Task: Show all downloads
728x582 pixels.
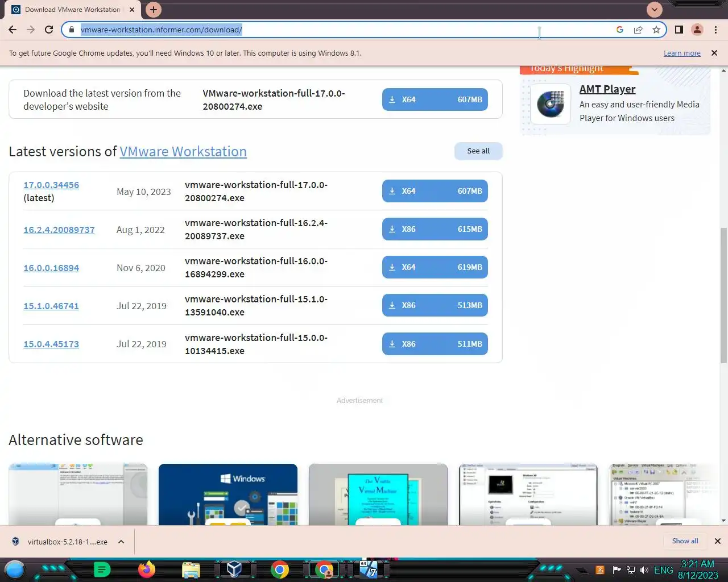Action: pos(685,541)
